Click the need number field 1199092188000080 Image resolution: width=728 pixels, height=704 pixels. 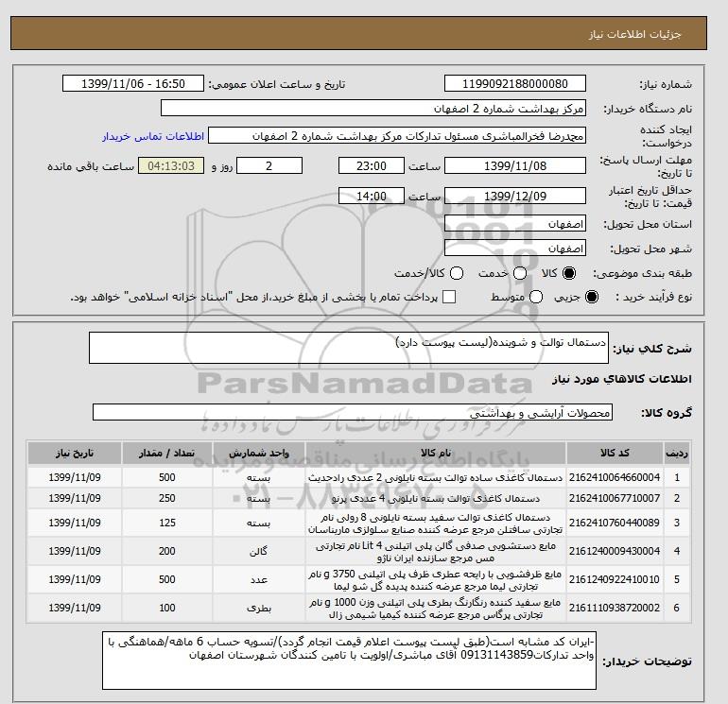tap(515, 84)
